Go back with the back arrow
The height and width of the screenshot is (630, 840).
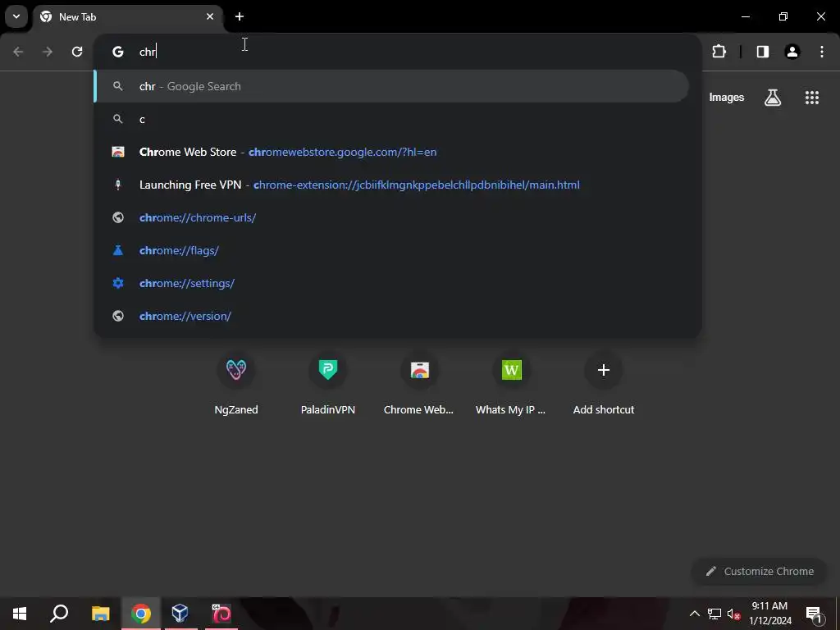coord(18,52)
